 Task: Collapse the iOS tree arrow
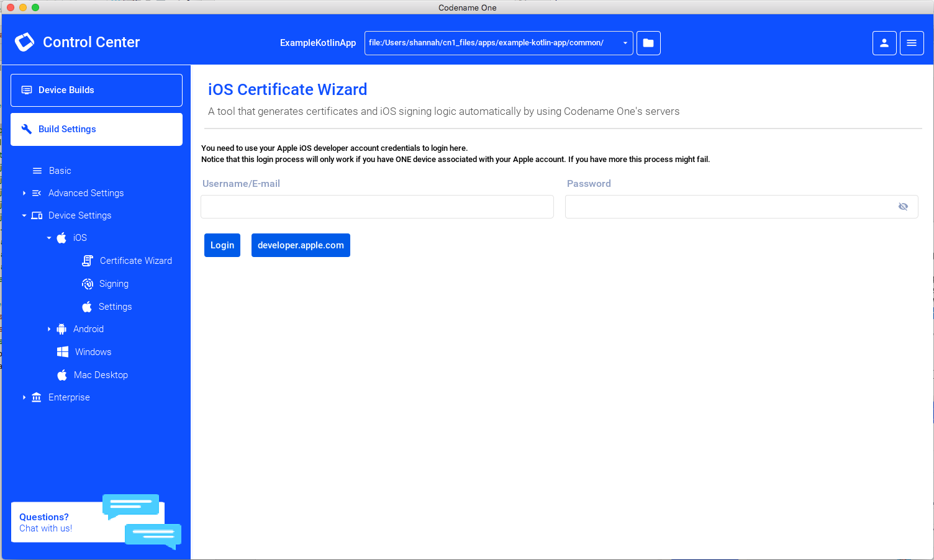49,238
